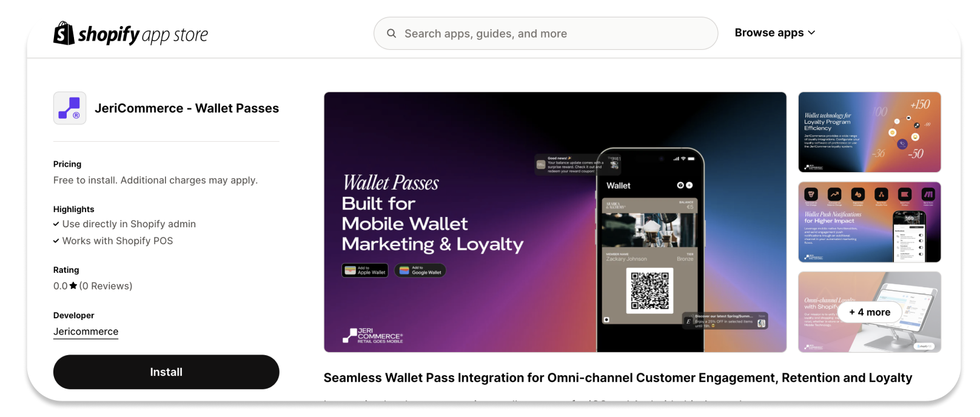Click the search magnifier icon
The width and height of the screenshot is (980, 417).
coord(391,33)
